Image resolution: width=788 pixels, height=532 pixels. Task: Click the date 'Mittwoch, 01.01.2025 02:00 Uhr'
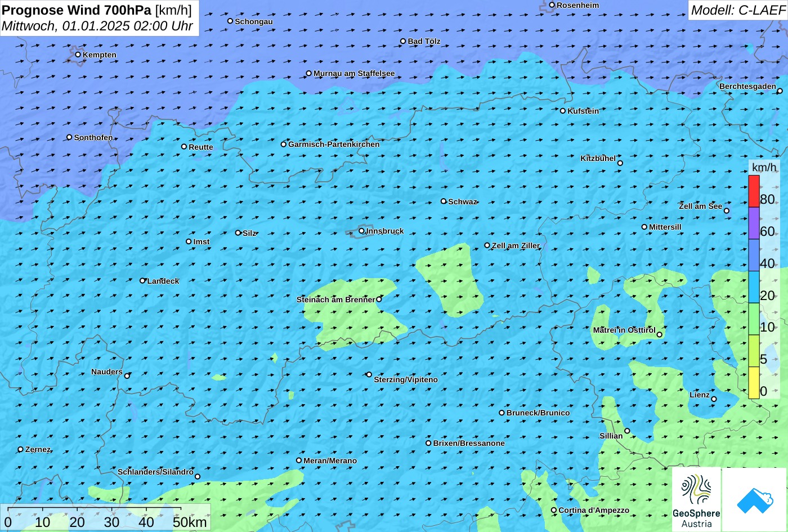[x=97, y=26]
